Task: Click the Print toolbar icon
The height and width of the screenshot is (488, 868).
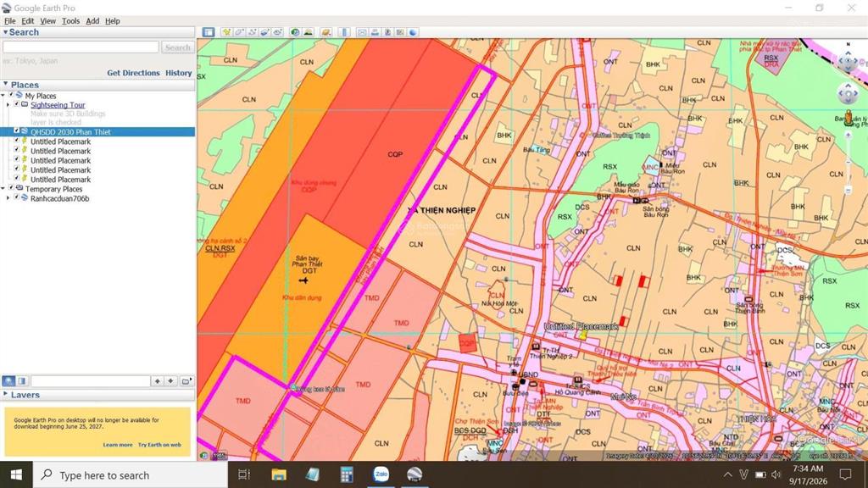Action: [375, 32]
